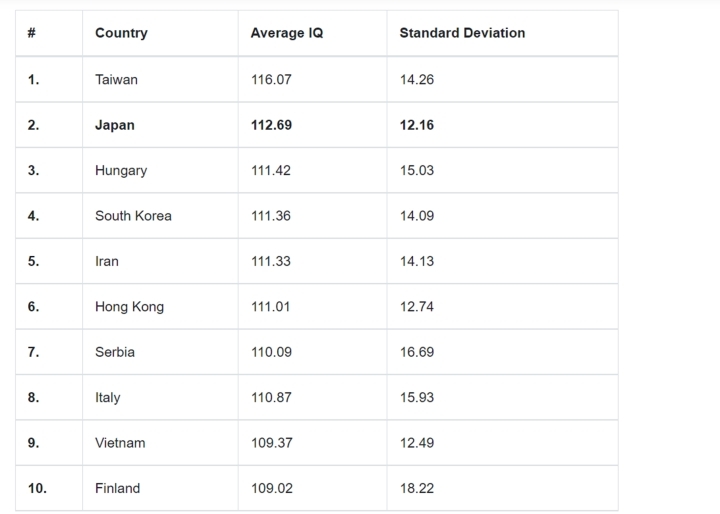Select rank number 10. cell

coord(37,488)
